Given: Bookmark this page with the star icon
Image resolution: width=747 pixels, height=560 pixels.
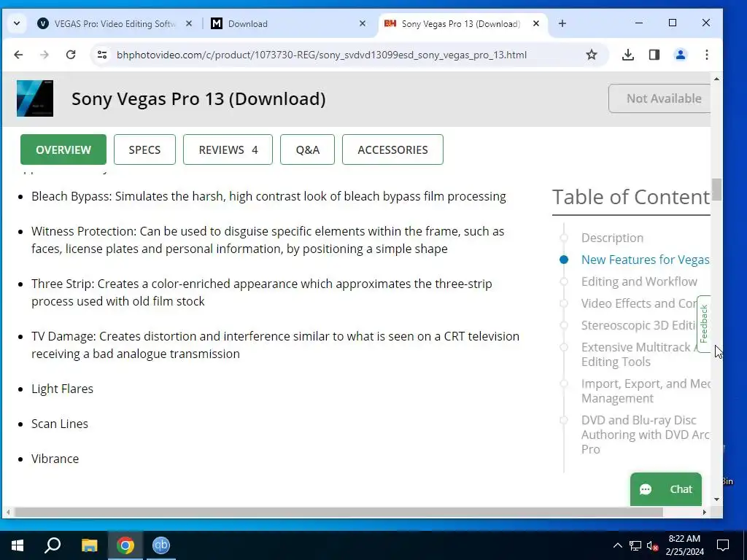Looking at the screenshot, I should (x=591, y=55).
